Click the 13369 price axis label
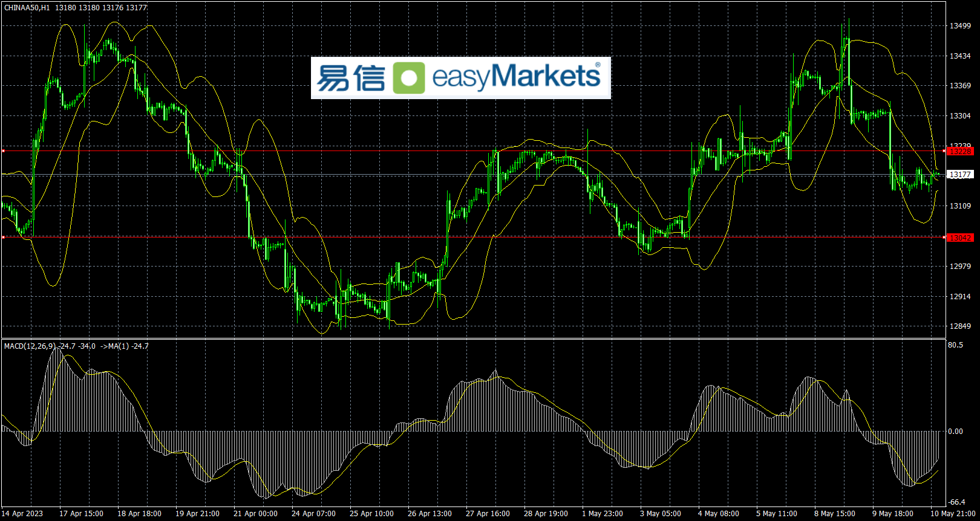 click(x=960, y=86)
